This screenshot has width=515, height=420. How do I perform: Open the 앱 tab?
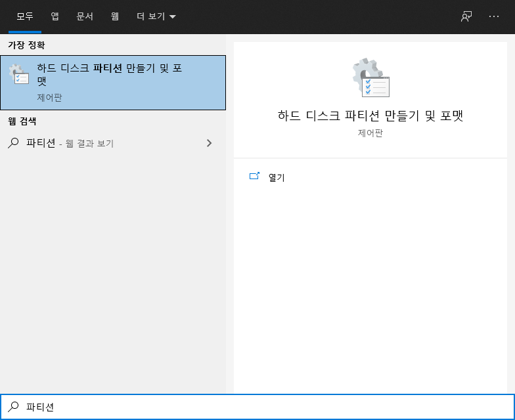pos(55,16)
